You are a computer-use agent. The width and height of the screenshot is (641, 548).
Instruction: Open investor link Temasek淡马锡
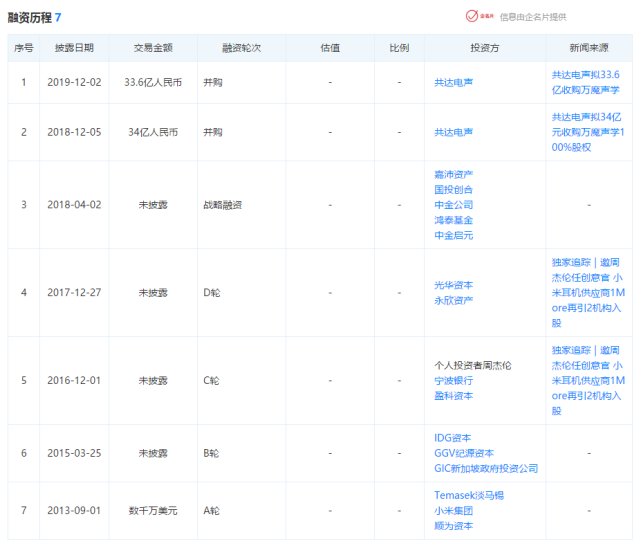(469, 495)
